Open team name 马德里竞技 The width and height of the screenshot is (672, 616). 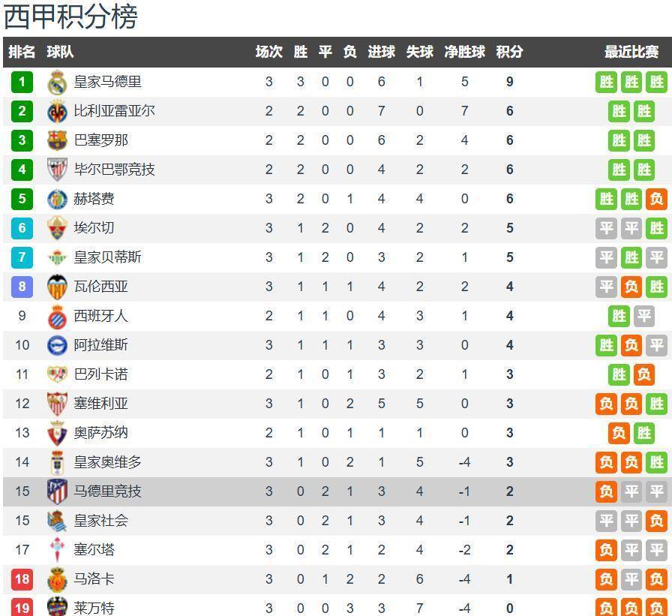(107, 491)
